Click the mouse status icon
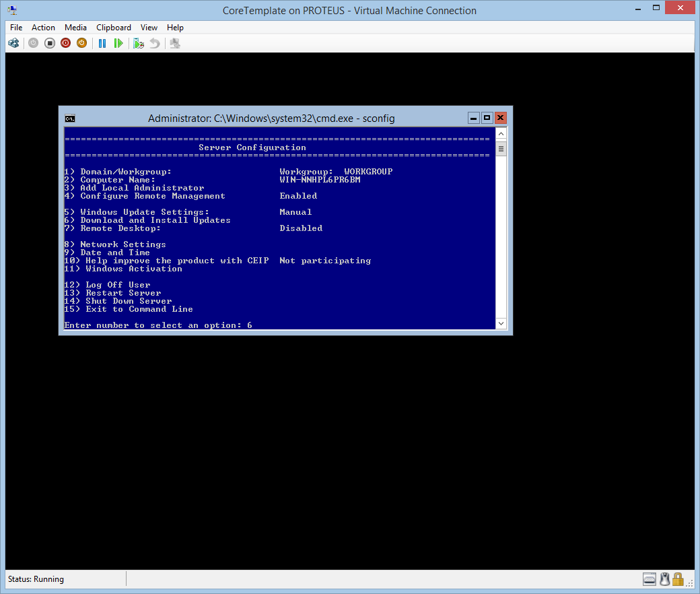 664,579
